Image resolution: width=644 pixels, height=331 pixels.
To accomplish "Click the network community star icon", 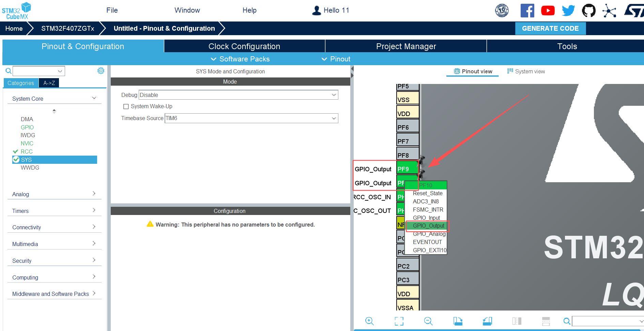I will pyautogui.click(x=609, y=11).
